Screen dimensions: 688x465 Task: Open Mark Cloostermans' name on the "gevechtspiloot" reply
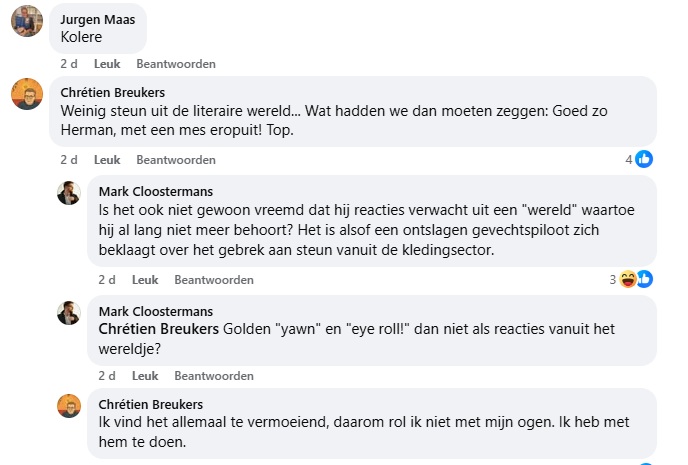click(x=155, y=192)
